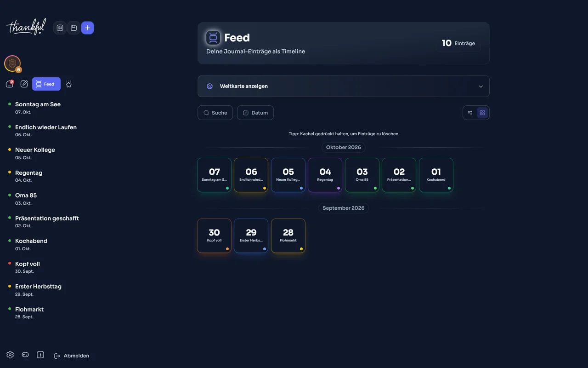This screenshot has height=368, width=588.
Task: Click the Suche search button
Action: (x=215, y=113)
